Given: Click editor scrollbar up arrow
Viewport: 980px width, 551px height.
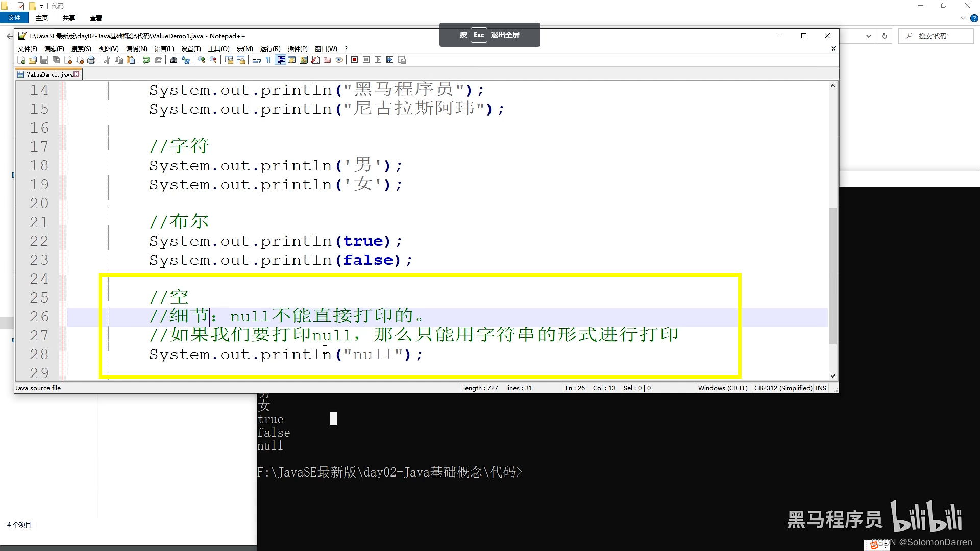Looking at the screenshot, I should [832, 86].
